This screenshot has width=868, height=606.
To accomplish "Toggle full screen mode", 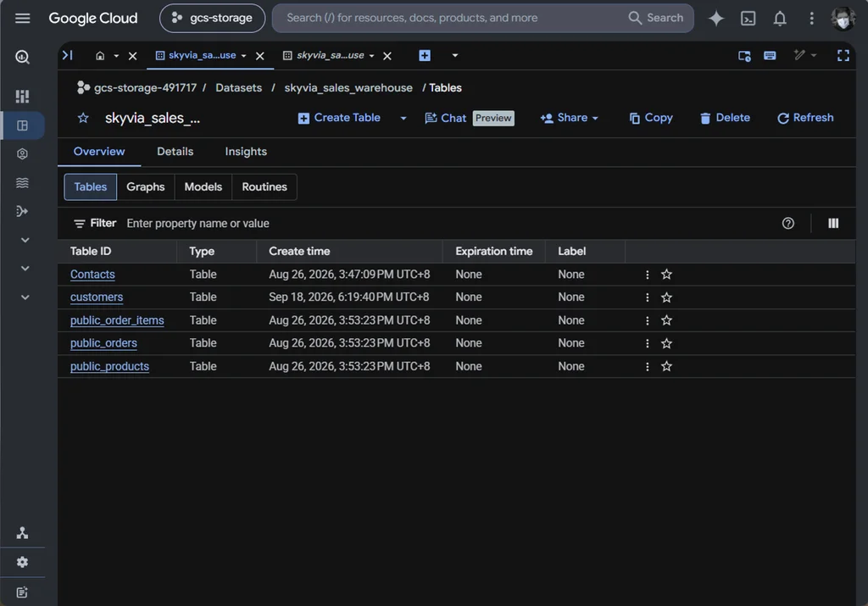I will pyautogui.click(x=843, y=55).
